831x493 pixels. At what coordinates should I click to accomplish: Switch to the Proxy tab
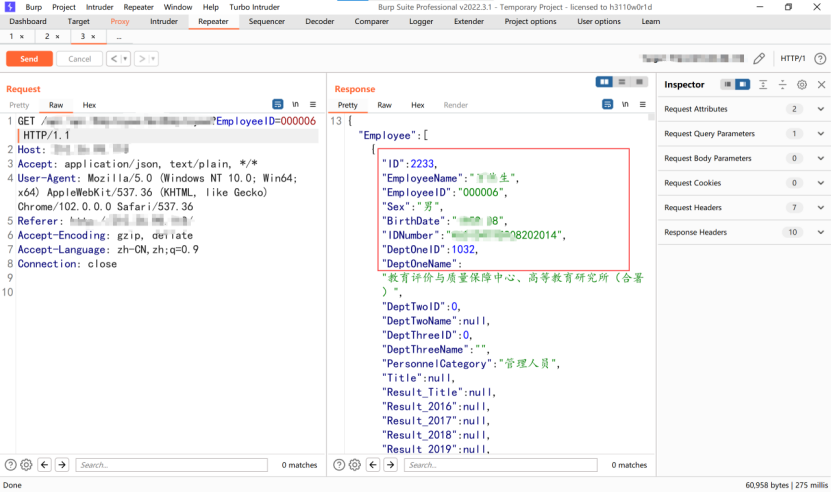(x=120, y=21)
